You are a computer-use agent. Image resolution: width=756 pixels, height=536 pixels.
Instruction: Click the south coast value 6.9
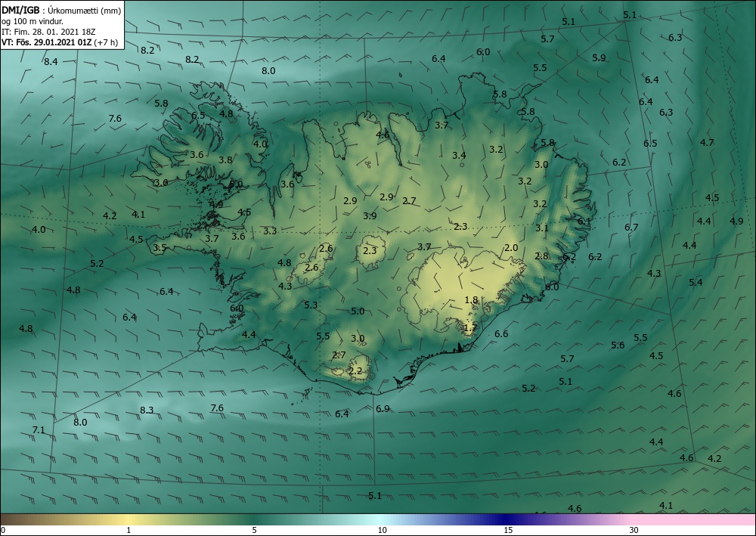383,409
